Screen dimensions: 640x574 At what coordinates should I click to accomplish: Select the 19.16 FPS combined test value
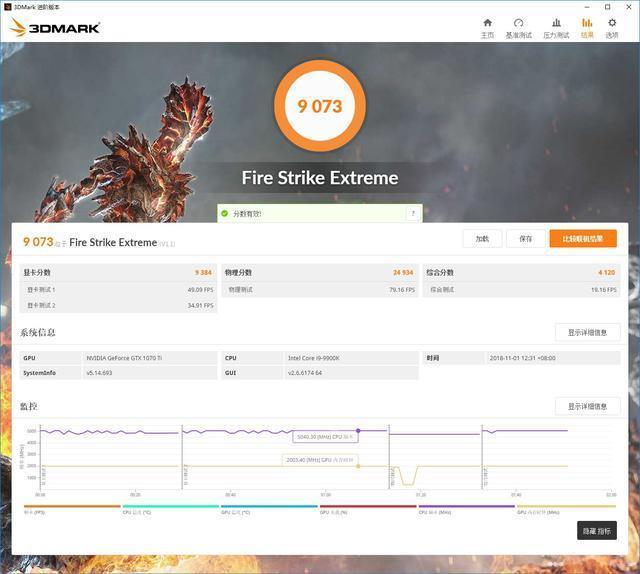pyautogui.click(x=604, y=289)
